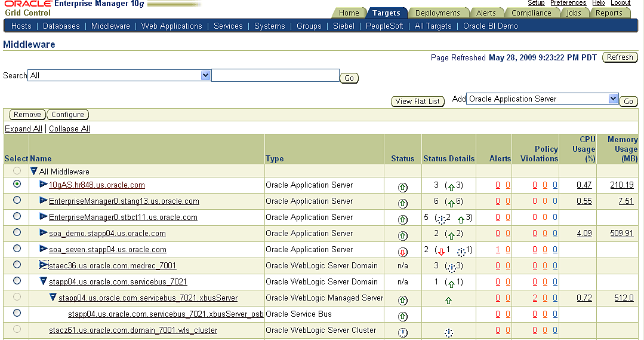Click the up status icon for EnterpriseManager0.stang13 row
The height and width of the screenshot is (340, 644).
(x=402, y=204)
